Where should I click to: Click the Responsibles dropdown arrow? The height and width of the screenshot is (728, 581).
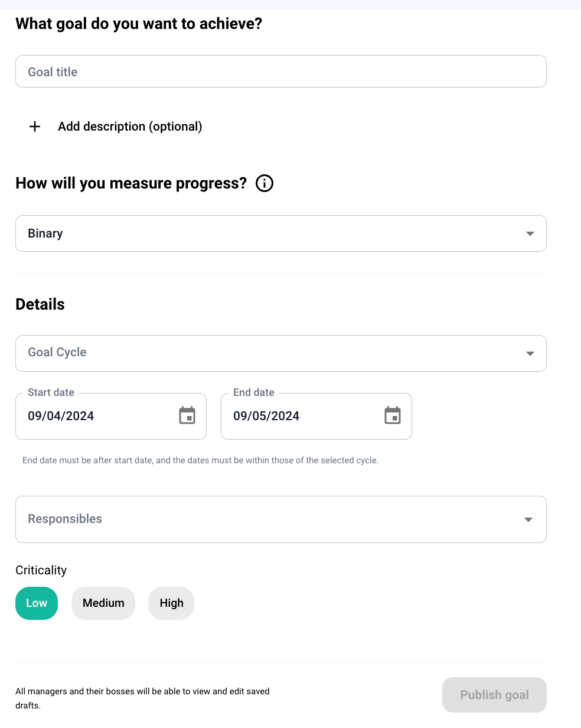click(x=528, y=519)
